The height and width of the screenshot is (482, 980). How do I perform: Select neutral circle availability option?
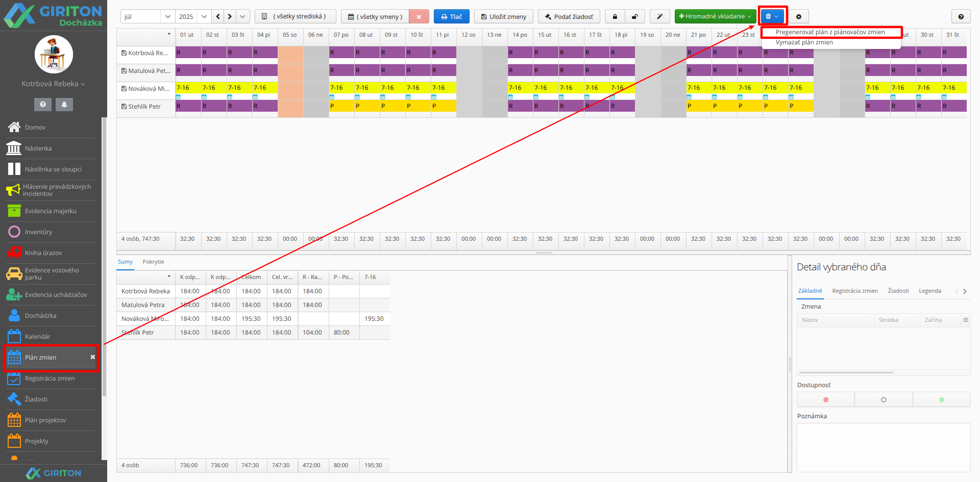884,399
